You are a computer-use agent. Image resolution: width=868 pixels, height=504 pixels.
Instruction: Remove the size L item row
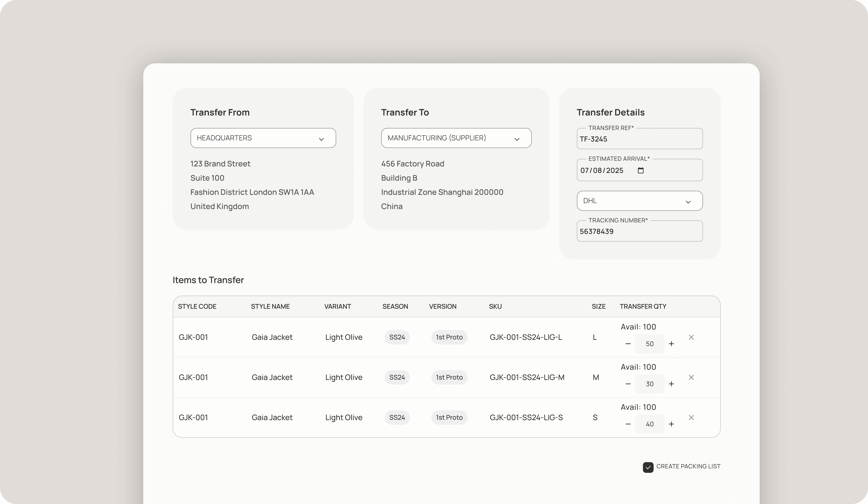tap(691, 337)
